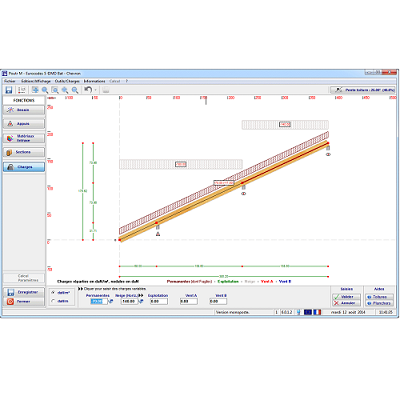Click the Exploitation load input field
Image resolution: width=400 pixels, height=400 pixels.
(x=159, y=301)
